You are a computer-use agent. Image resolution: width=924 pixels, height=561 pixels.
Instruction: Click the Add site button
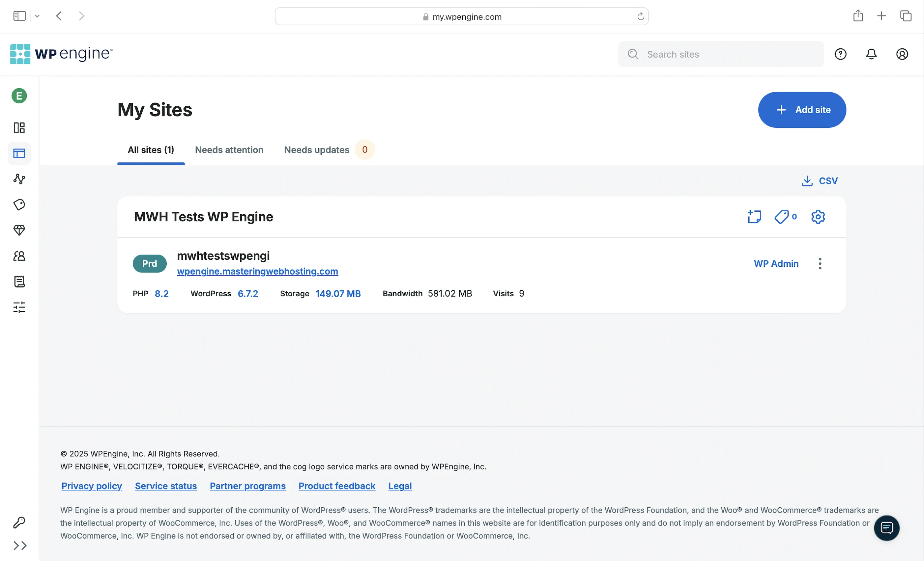pos(802,110)
